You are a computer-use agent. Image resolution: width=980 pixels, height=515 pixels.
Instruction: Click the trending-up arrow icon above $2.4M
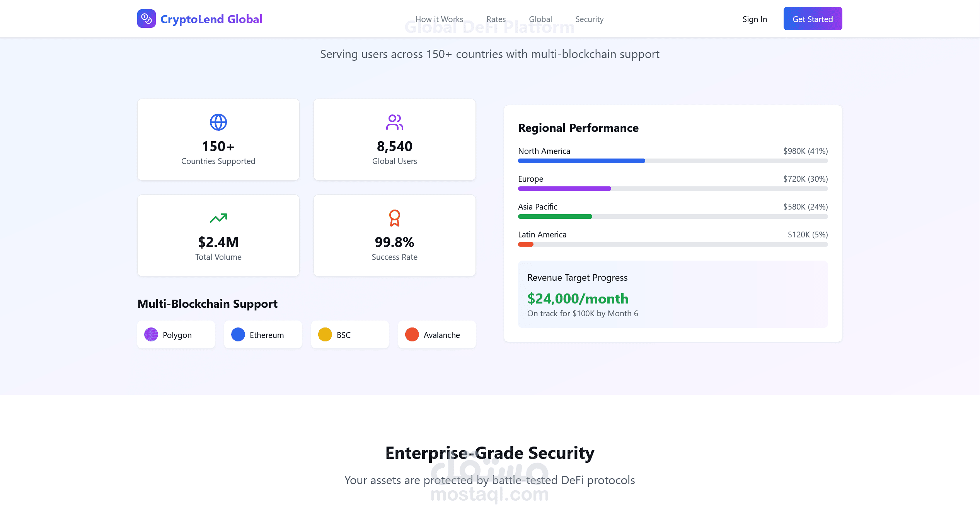point(218,218)
